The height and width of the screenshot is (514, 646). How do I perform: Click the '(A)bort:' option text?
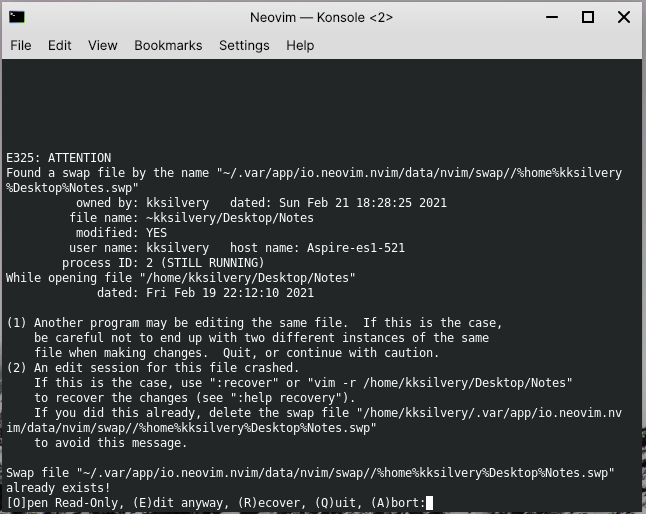pyautogui.click(x=398, y=503)
